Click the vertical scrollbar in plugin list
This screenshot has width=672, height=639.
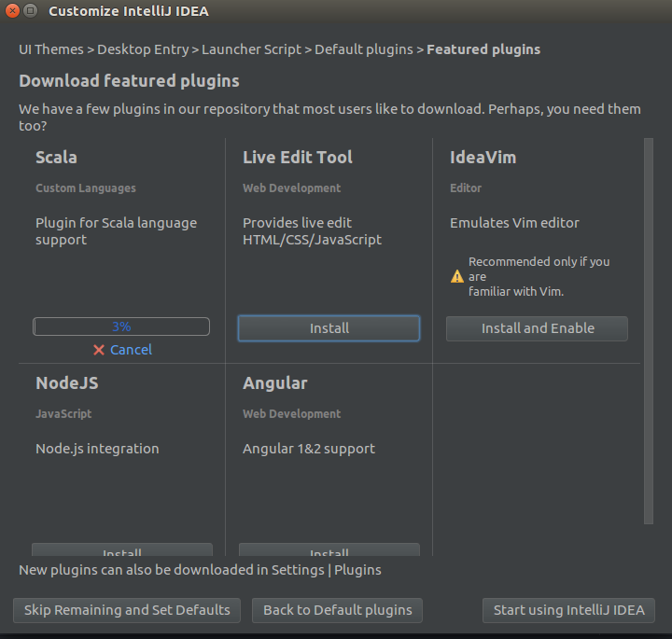tap(649, 330)
